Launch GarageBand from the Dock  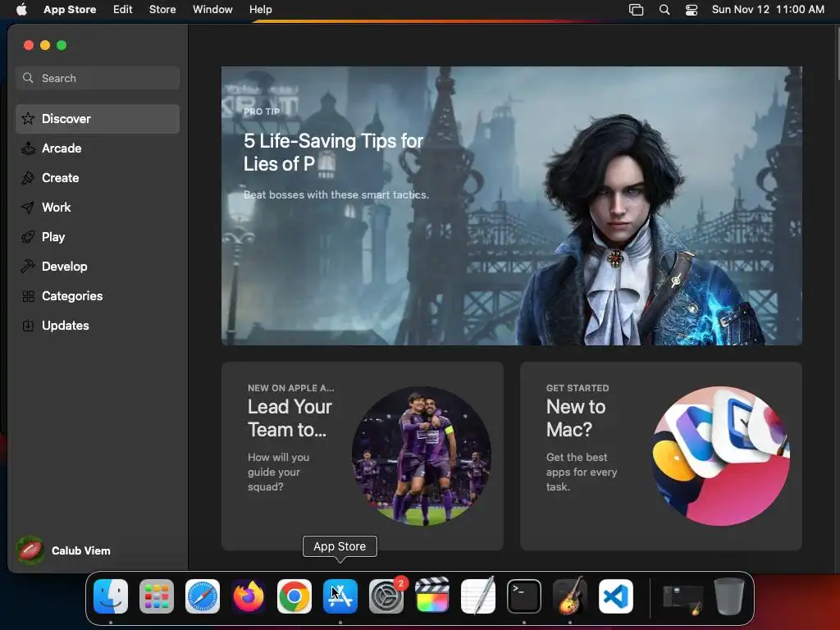[570, 596]
